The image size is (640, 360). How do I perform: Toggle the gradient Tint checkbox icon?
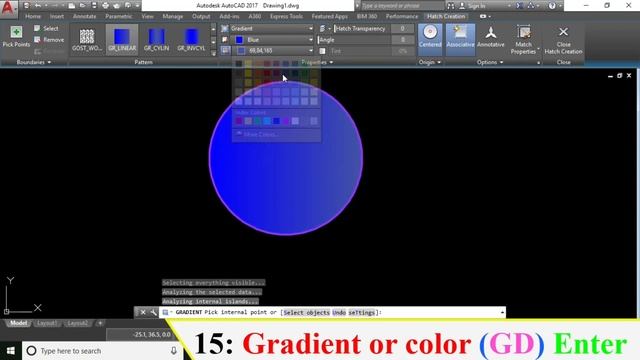tap(322, 51)
